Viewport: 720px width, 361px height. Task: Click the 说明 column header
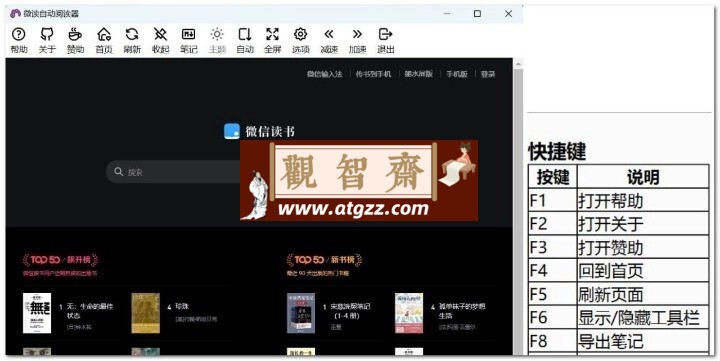tap(643, 177)
